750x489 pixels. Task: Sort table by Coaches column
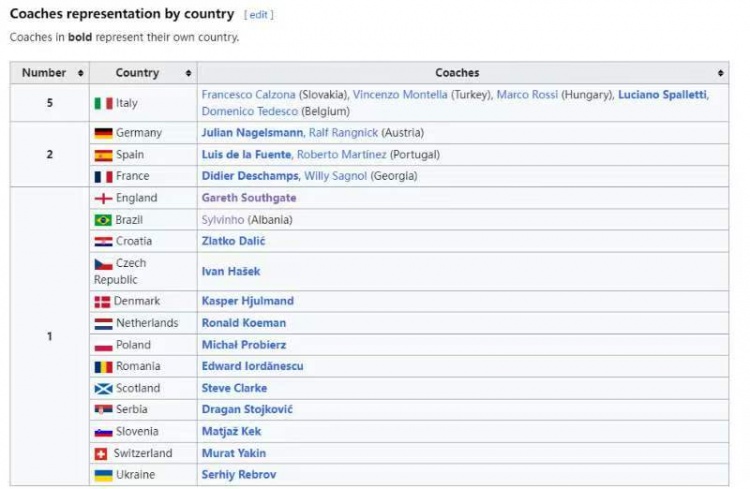721,73
